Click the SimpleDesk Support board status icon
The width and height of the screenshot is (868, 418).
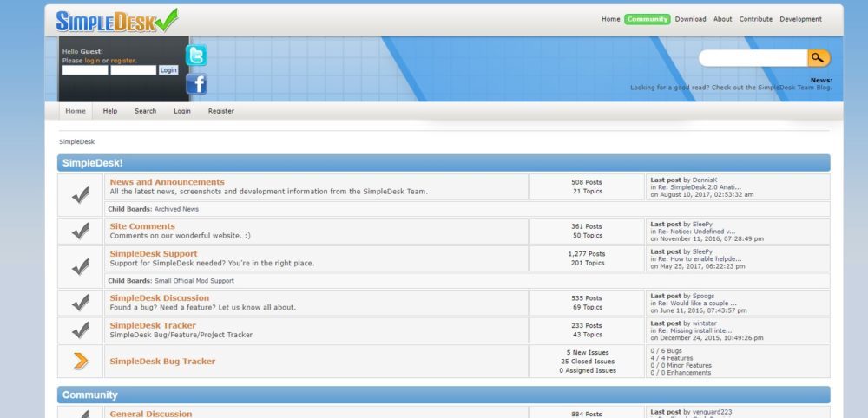tap(80, 267)
